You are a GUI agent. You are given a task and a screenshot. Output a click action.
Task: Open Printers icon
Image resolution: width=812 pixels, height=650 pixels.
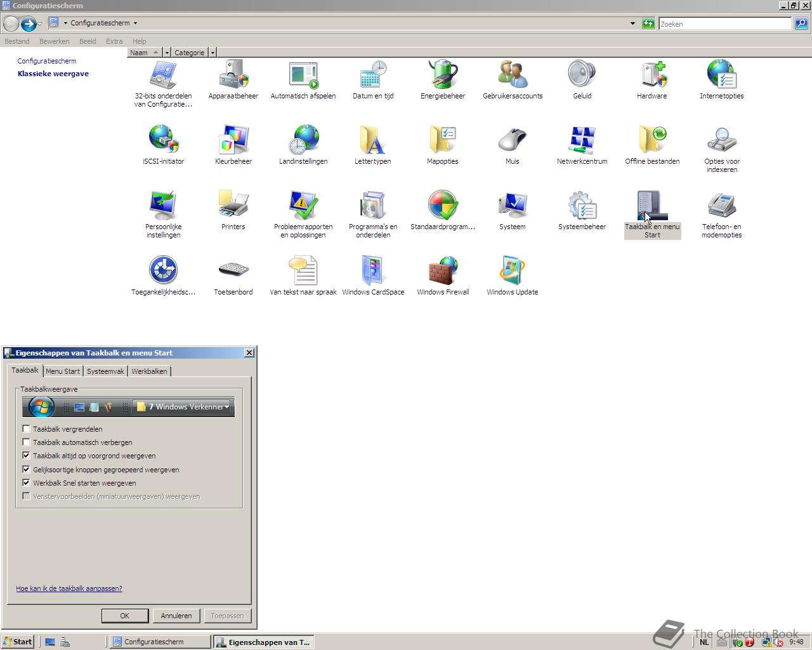(x=233, y=205)
